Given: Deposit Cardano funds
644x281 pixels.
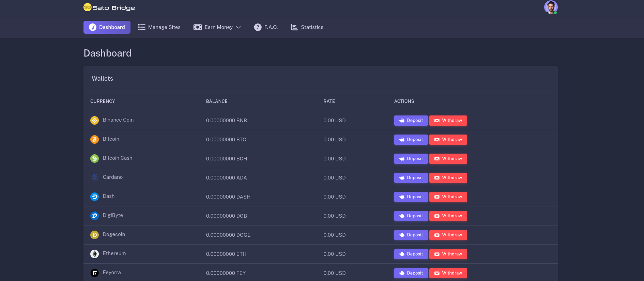Looking at the screenshot, I should [x=411, y=178].
